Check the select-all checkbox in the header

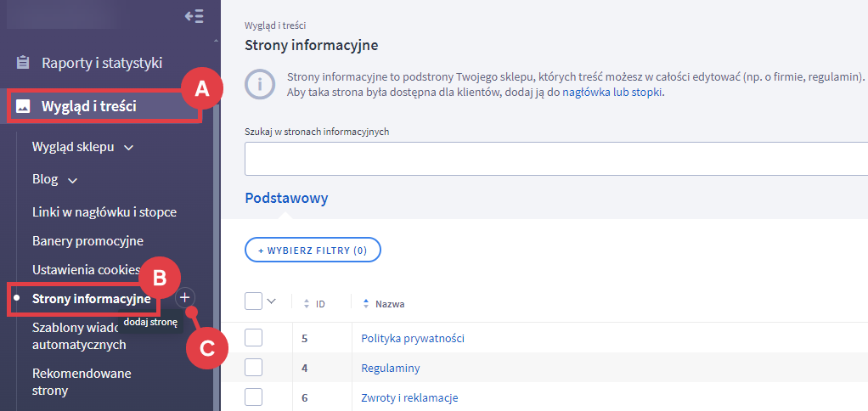pyautogui.click(x=253, y=301)
